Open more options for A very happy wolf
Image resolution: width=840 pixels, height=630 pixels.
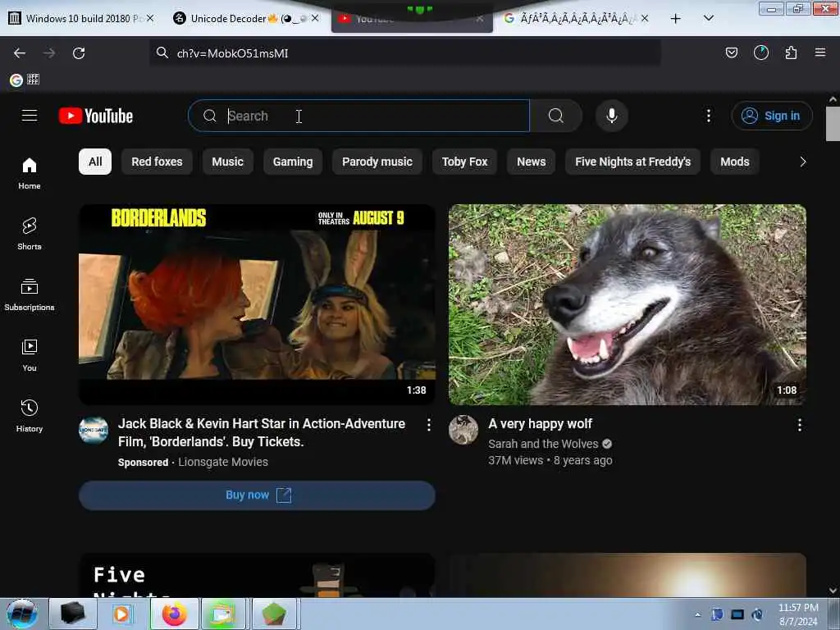(799, 425)
